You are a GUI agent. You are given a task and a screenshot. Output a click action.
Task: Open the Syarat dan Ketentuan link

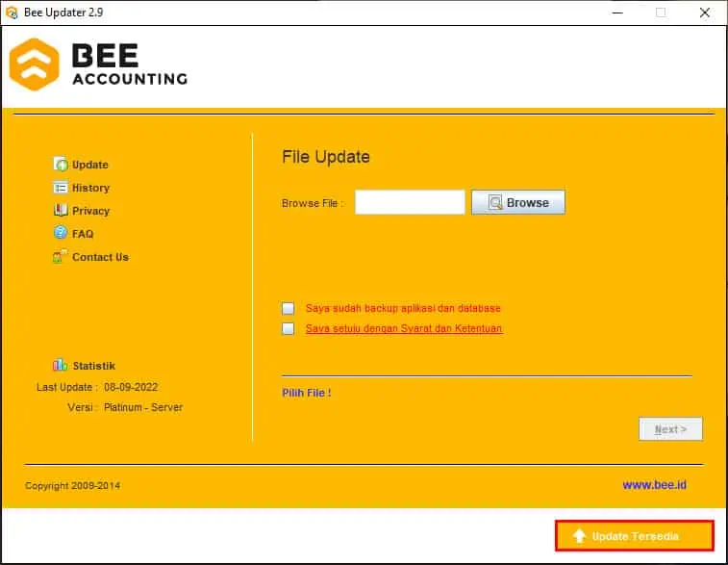pos(405,328)
